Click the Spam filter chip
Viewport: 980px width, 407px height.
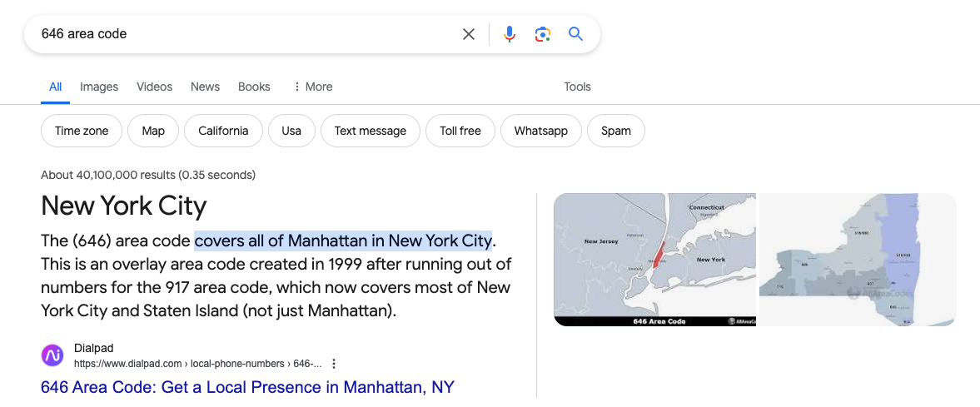pyautogui.click(x=616, y=131)
